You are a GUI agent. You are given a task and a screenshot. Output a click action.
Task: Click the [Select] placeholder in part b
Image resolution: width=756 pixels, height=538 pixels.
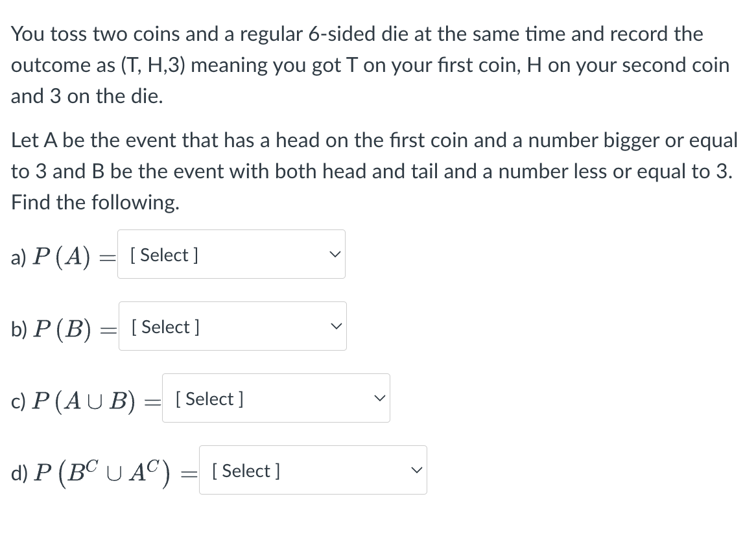pos(163,327)
